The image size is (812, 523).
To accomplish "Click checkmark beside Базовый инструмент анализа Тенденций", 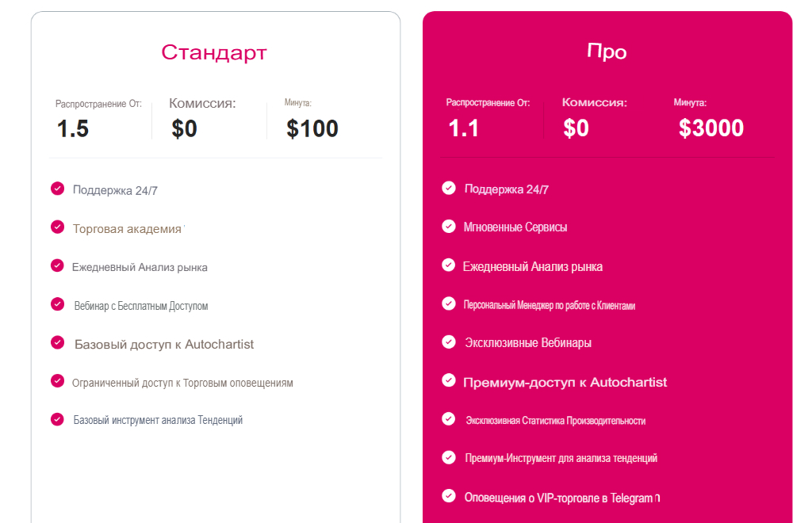I will click(x=57, y=419).
